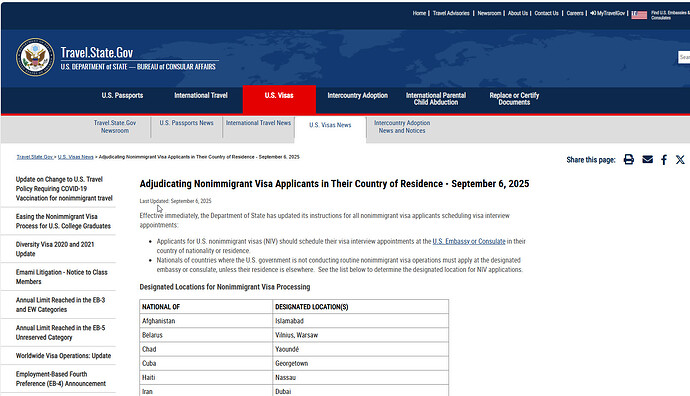Open Travel Advisories in the top bar
This screenshot has height=396, width=690.
pos(451,13)
